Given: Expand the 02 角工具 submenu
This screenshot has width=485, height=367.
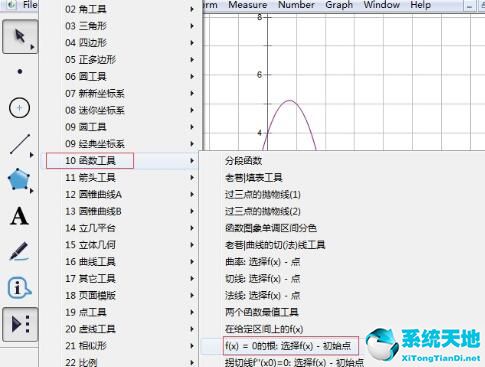Looking at the screenshot, I should click(120, 9).
